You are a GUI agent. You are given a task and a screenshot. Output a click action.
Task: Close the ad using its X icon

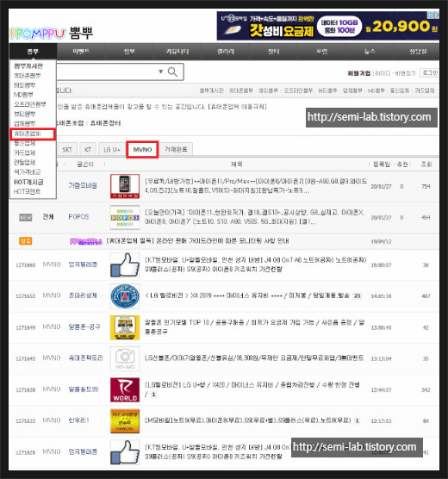[438, 15]
